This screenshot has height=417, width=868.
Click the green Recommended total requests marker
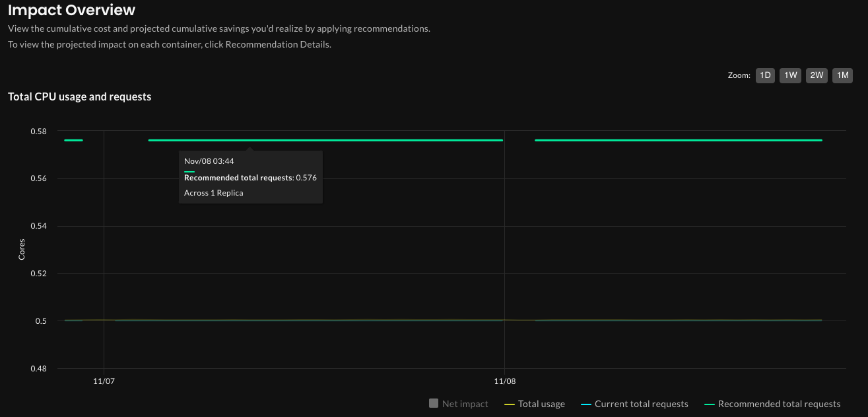(x=710, y=404)
